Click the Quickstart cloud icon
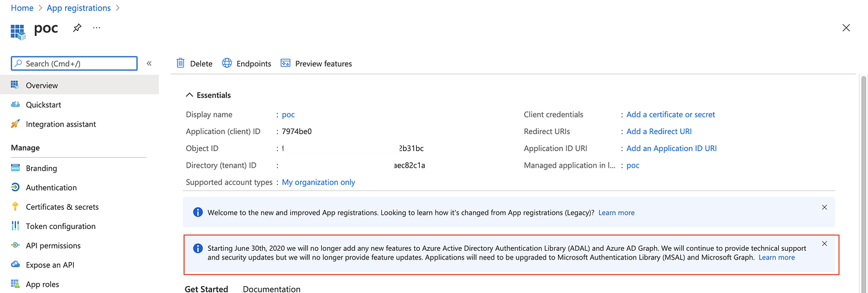The height and width of the screenshot is (293, 868). tap(15, 104)
